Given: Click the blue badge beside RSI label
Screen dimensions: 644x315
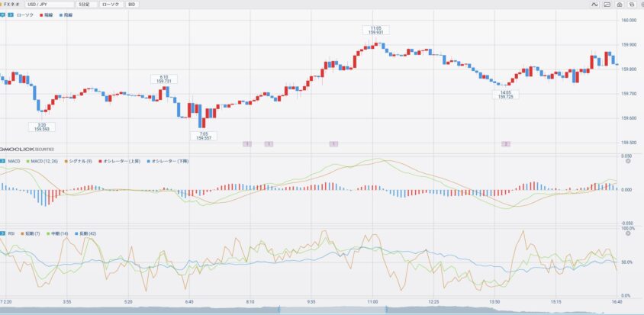Looking at the screenshot, I should click(2, 233).
